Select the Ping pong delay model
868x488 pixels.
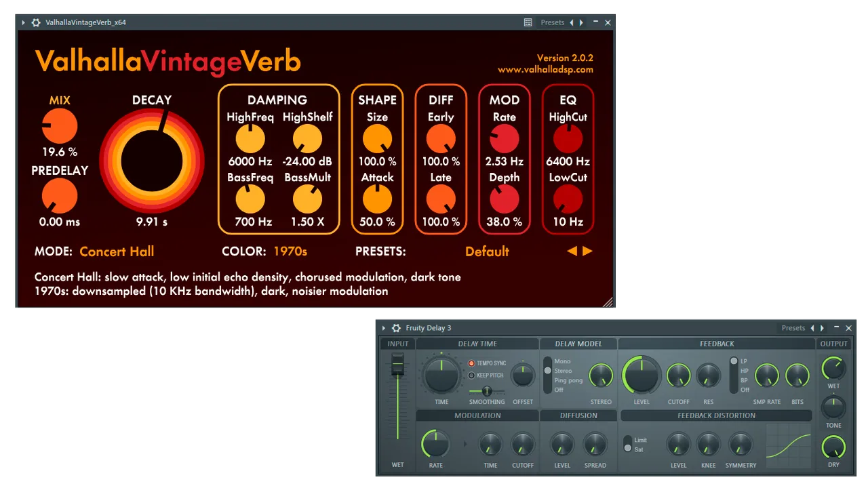click(568, 380)
